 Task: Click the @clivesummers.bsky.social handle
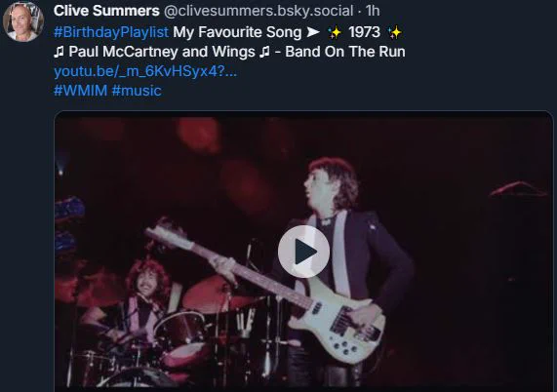(x=259, y=11)
